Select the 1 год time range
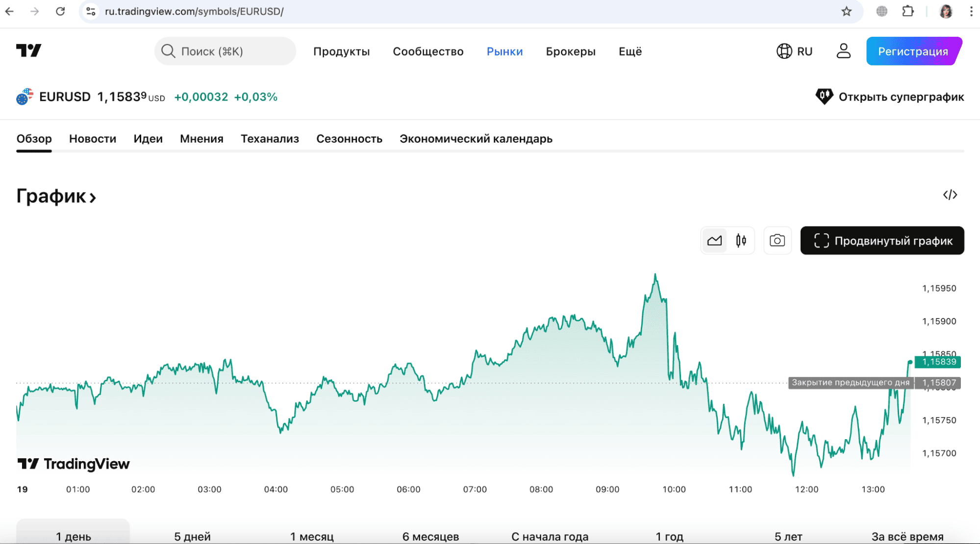Screen dimensions: 980x544 pyautogui.click(x=669, y=536)
